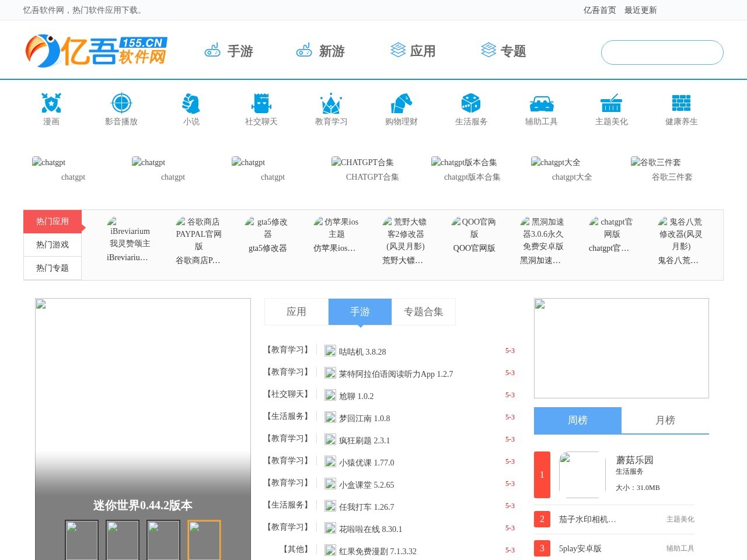
Task: Click the app icon next to 疯狂刷题 2.3.1
Action: tap(330, 439)
